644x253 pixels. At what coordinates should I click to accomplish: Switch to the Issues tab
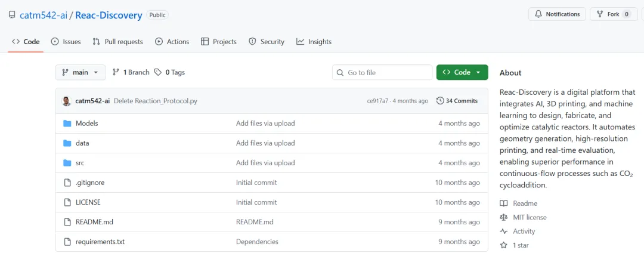66,42
